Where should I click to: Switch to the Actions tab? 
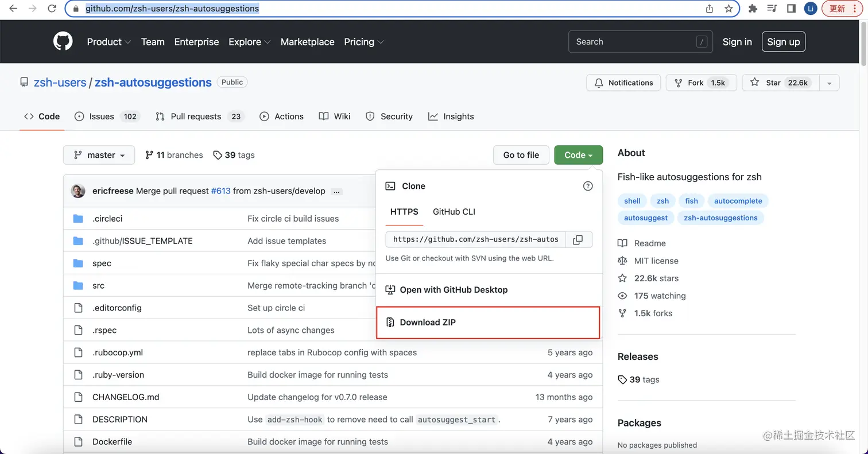pyautogui.click(x=281, y=117)
